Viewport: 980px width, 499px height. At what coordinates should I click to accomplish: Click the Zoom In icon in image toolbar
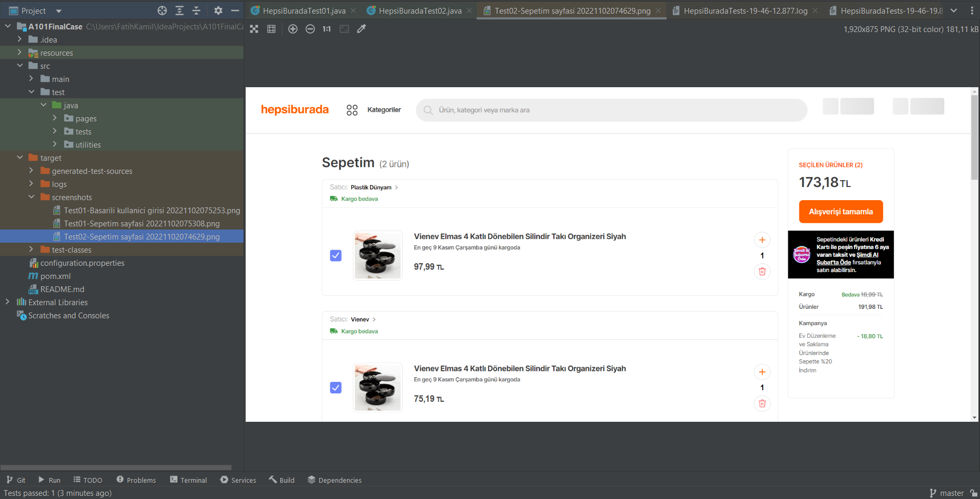pyautogui.click(x=293, y=29)
